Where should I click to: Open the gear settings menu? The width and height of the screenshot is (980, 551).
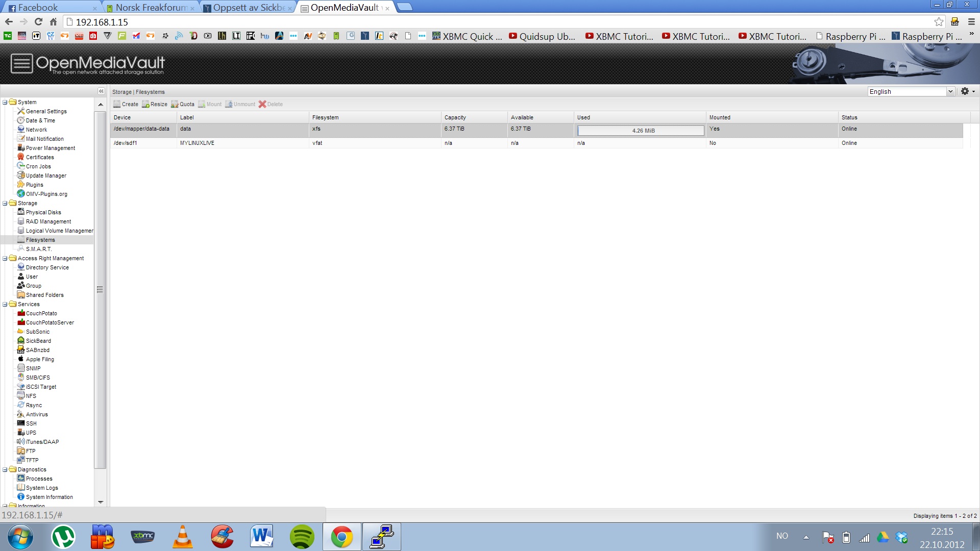click(968, 91)
